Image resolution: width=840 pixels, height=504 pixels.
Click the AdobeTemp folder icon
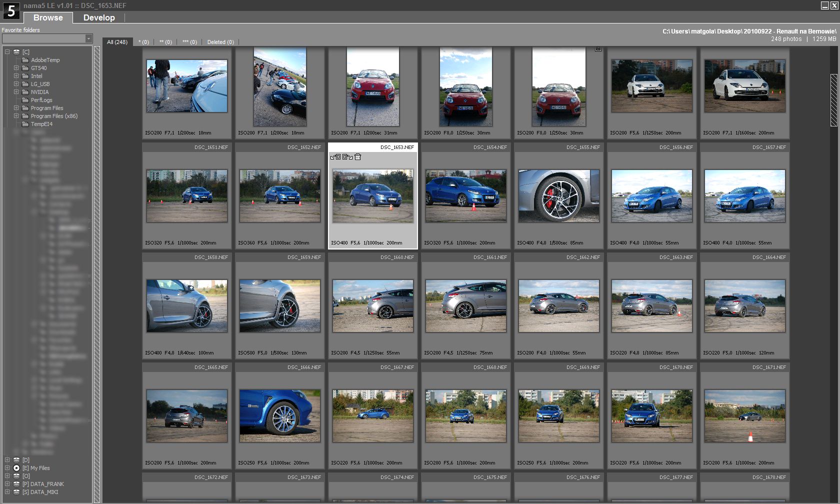click(x=25, y=60)
